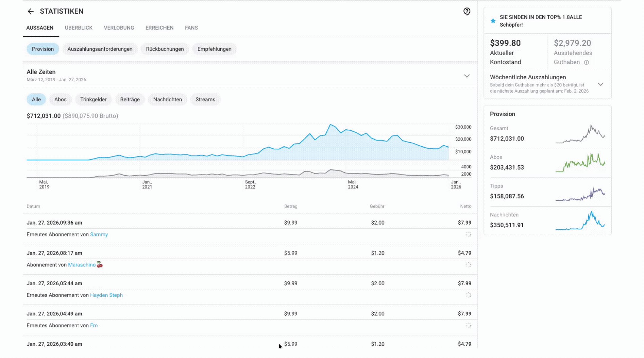Viewport: 644px width, 358px height.
Task: Click the status icon in Hayden Steph's row
Action: (x=468, y=295)
